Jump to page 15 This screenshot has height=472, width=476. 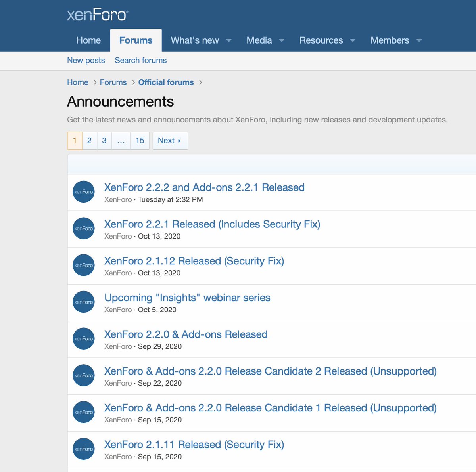(140, 141)
